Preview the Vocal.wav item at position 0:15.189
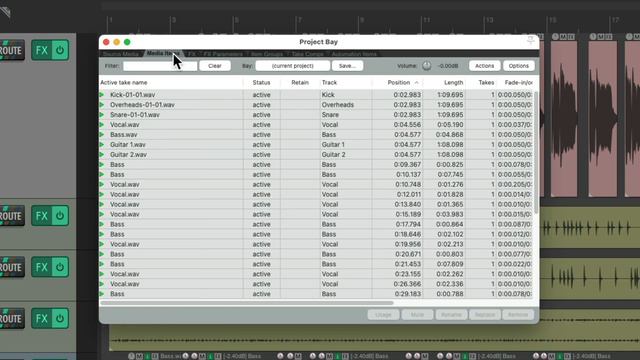Screen dimensions: 640x360 pos(102,214)
